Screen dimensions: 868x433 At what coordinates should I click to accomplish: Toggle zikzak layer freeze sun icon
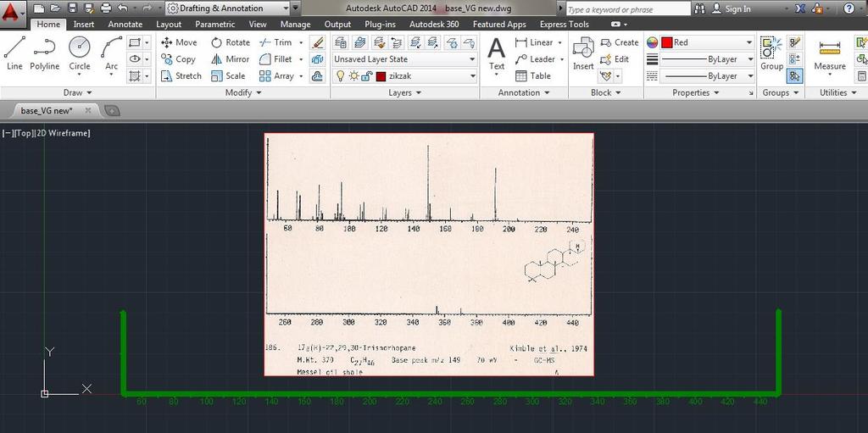click(x=353, y=76)
